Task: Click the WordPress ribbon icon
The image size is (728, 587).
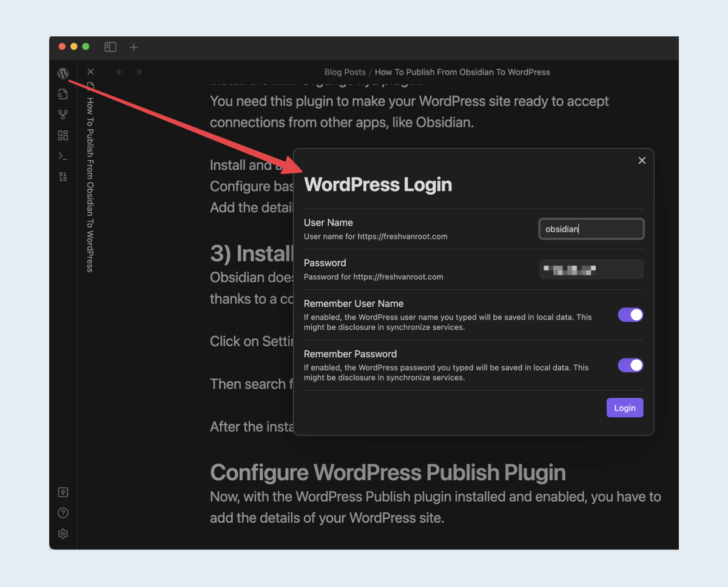Action: point(63,73)
